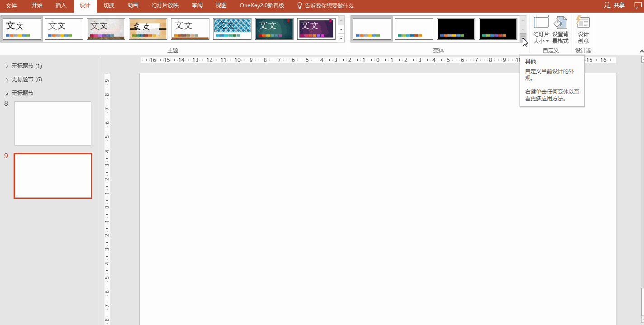Apply the dark purple theme thumbnail
This screenshot has height=325, width=644.
coord(316,29)
